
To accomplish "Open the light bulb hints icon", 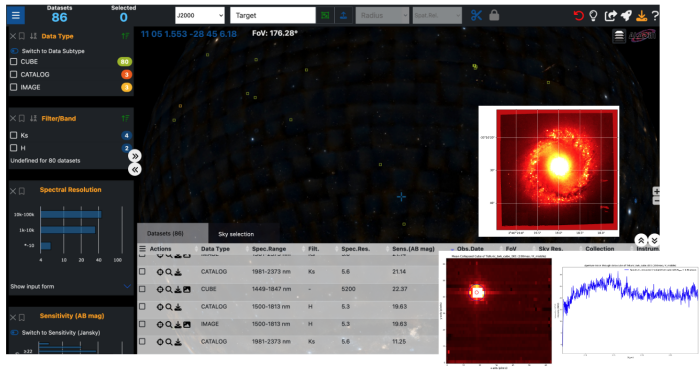I will click(593, 16).
